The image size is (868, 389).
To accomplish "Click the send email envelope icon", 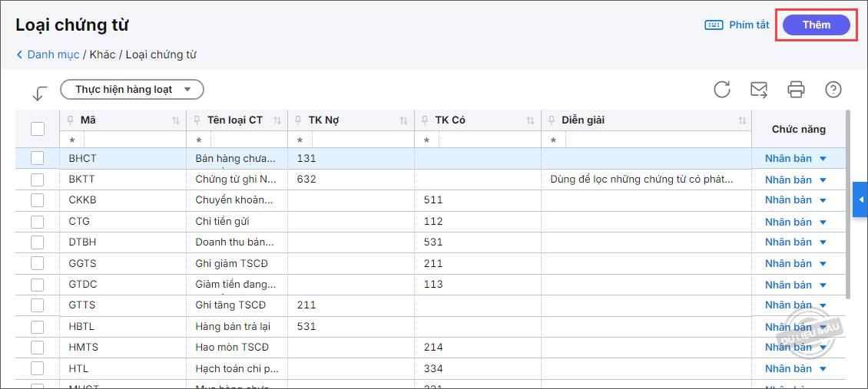I will click(759, 90).
